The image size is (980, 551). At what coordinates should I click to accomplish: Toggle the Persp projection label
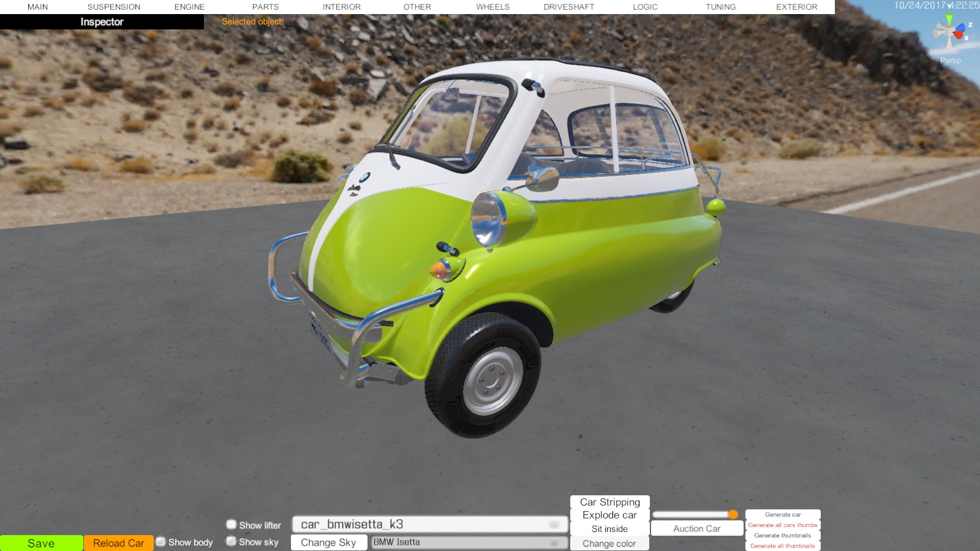951,61
